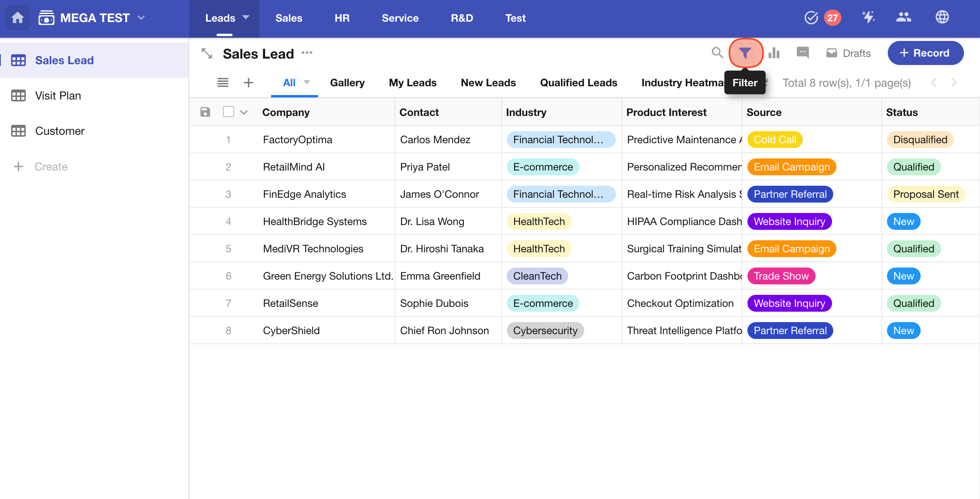Expand the MEGA TEST app dropdown
Screen dimensions: 980x499
pyautogui.click(x=141, y=18)
